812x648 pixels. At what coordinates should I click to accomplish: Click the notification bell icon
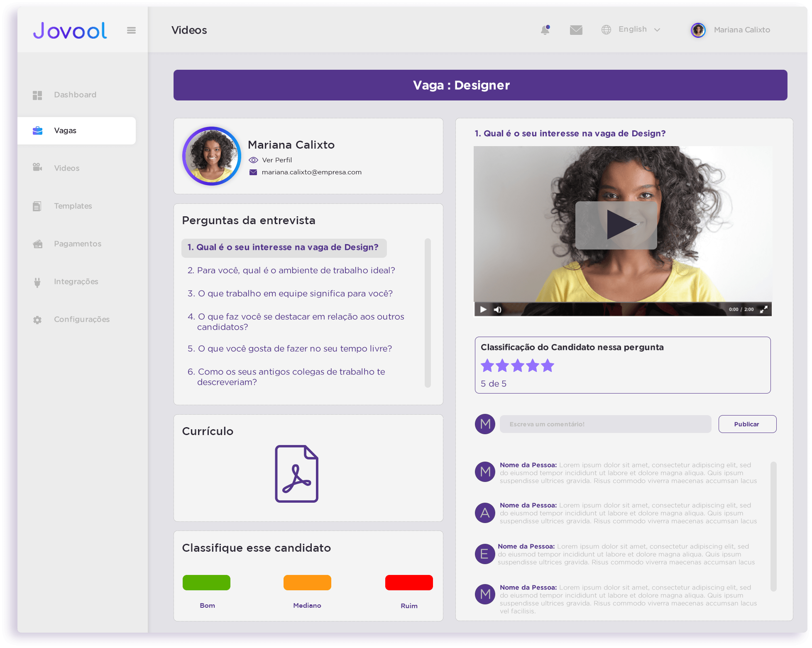(545, 30)
